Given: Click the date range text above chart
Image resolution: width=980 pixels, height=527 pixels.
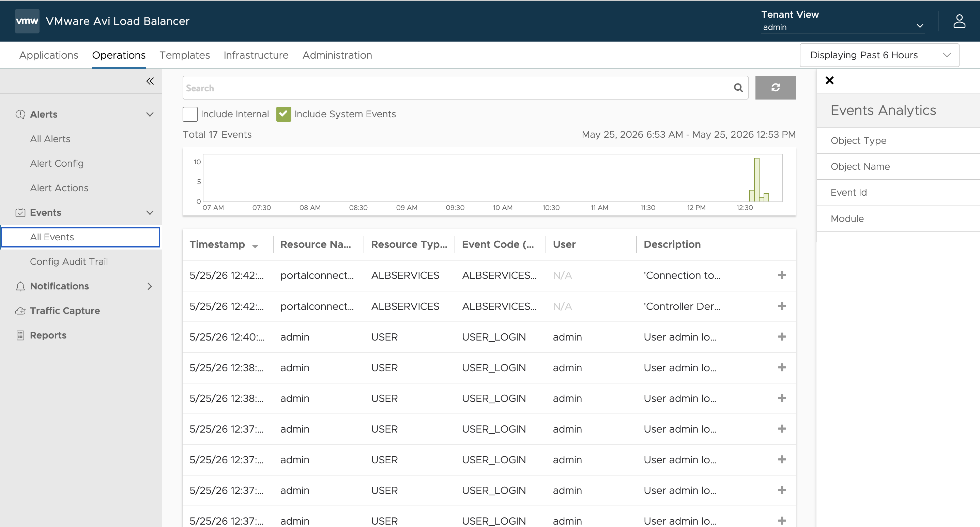Looking at the screenshot, I should 689,135.
